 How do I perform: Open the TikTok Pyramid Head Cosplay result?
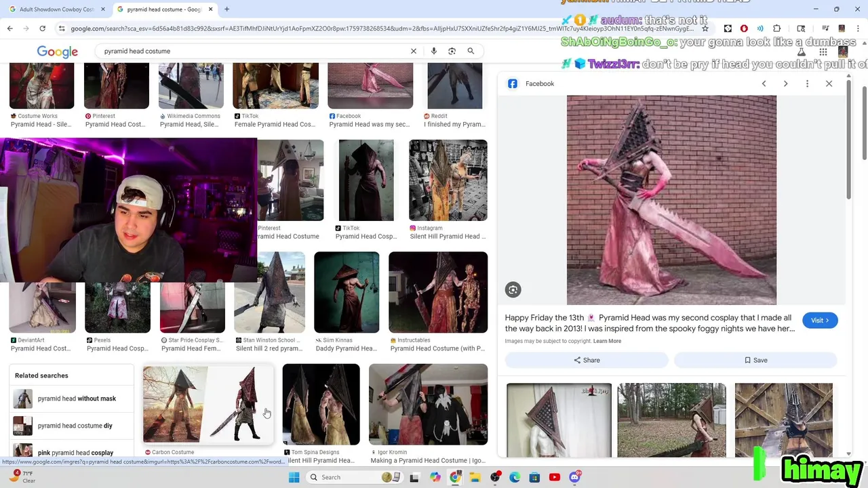366,180
